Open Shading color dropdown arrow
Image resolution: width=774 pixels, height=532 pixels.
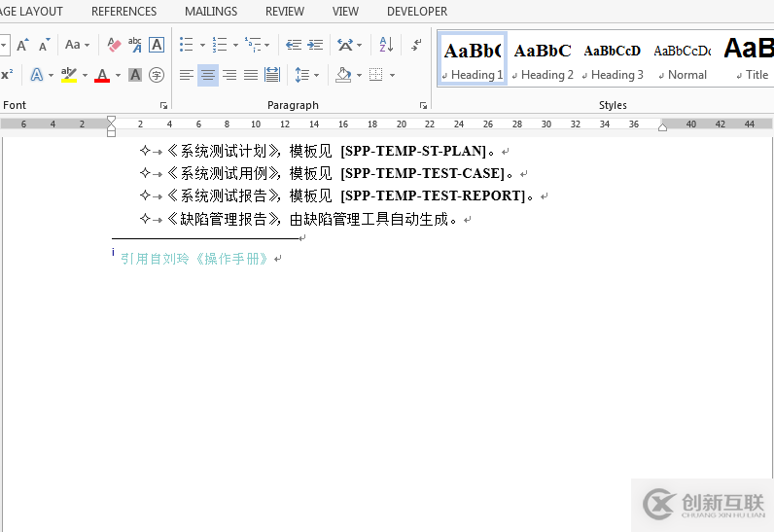pos(360,76)
